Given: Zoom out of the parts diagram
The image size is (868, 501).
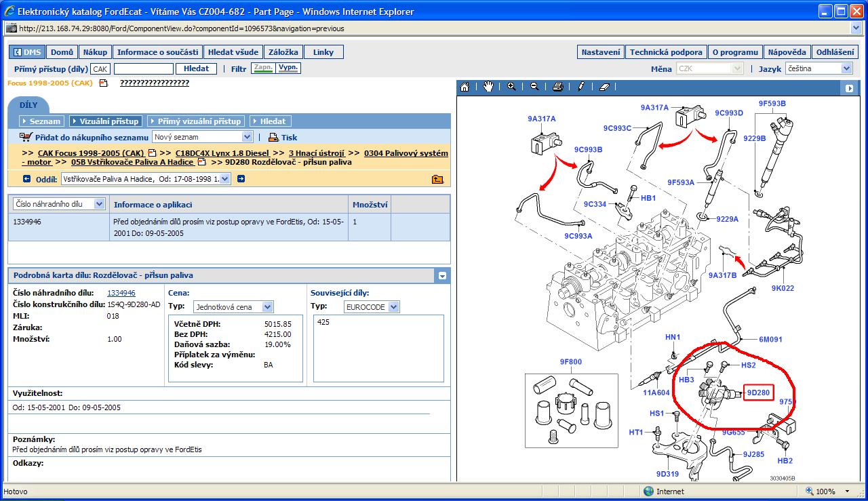Looking at the screenshot, I should [x=534, y=87].
